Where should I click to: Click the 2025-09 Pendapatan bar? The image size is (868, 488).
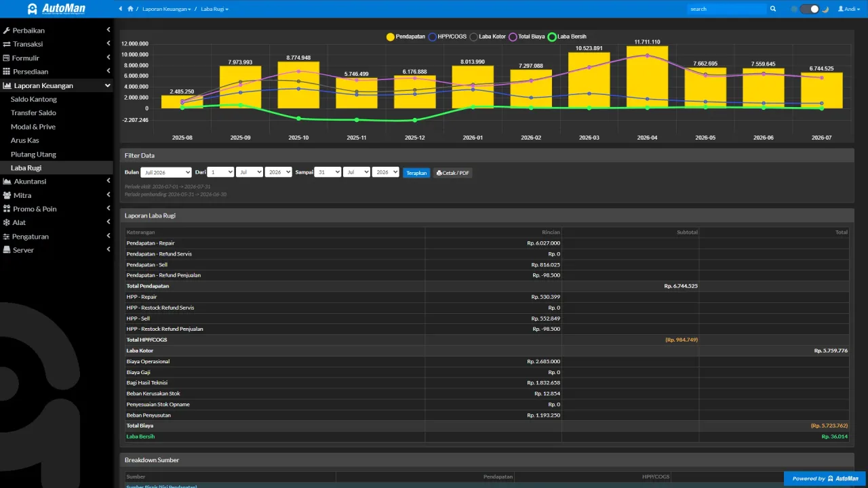[240, 87]
